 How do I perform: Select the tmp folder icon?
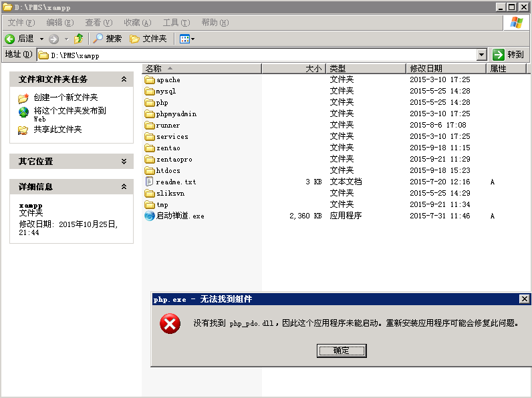point(150,205)
